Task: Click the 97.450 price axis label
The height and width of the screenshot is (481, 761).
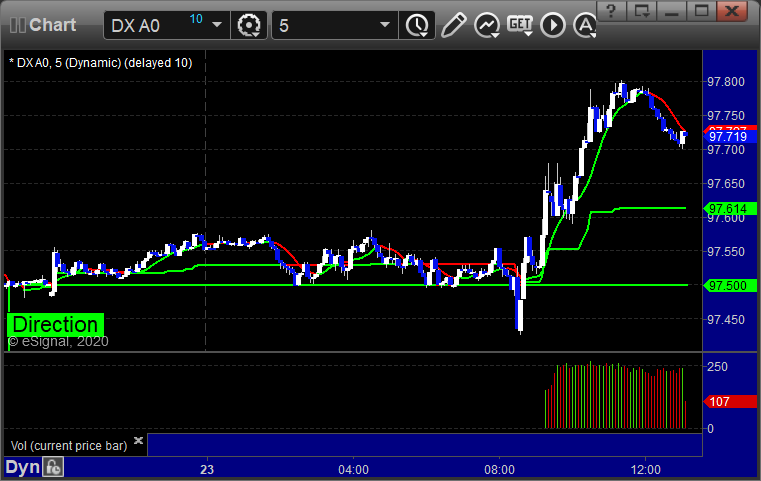Action: click(x=726, y=319)
